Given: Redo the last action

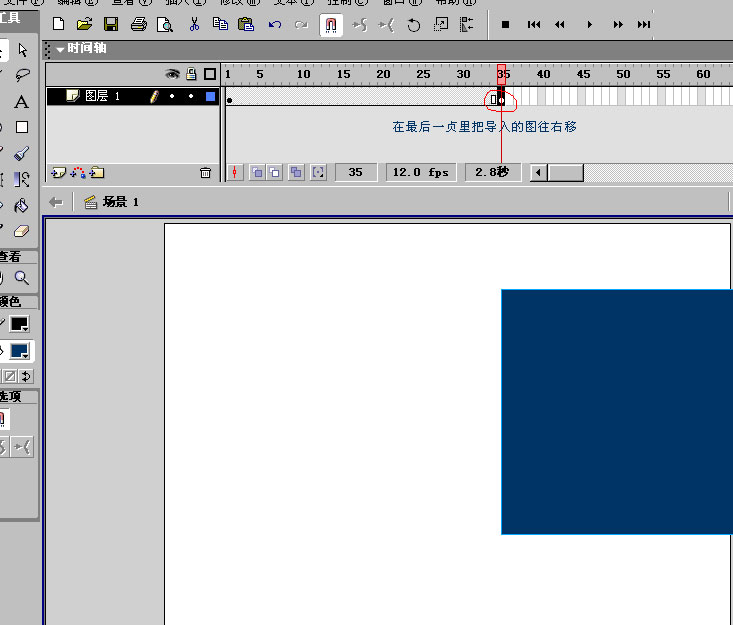Looking at the screenshot, I should pyautogui.click(x=302, y=24).
